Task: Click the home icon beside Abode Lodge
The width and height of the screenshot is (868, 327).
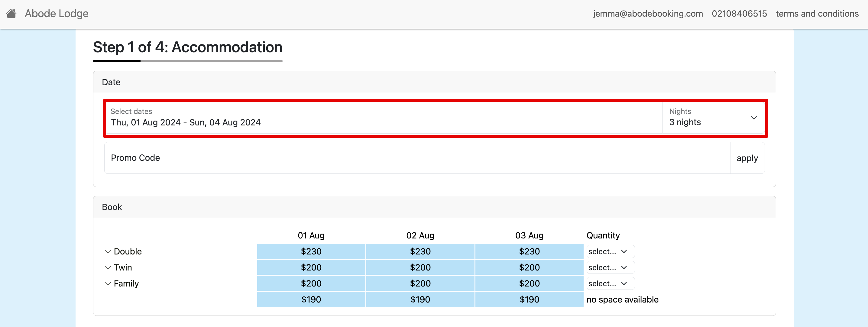Action: tap(11, 14)
